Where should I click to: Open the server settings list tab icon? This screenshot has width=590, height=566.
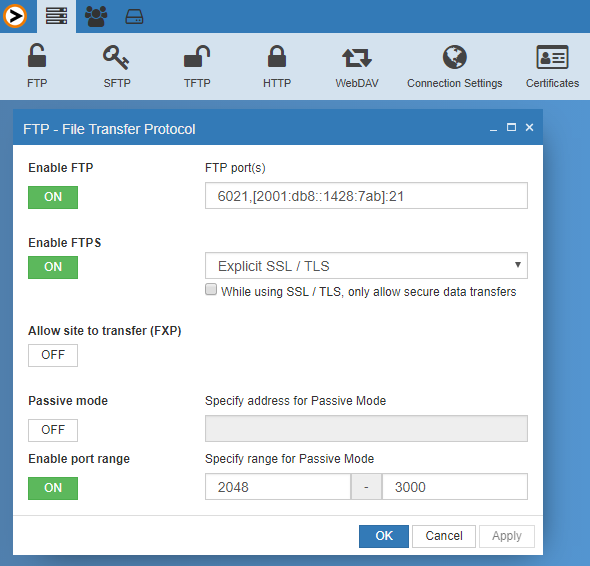click(x=56, y=16)
